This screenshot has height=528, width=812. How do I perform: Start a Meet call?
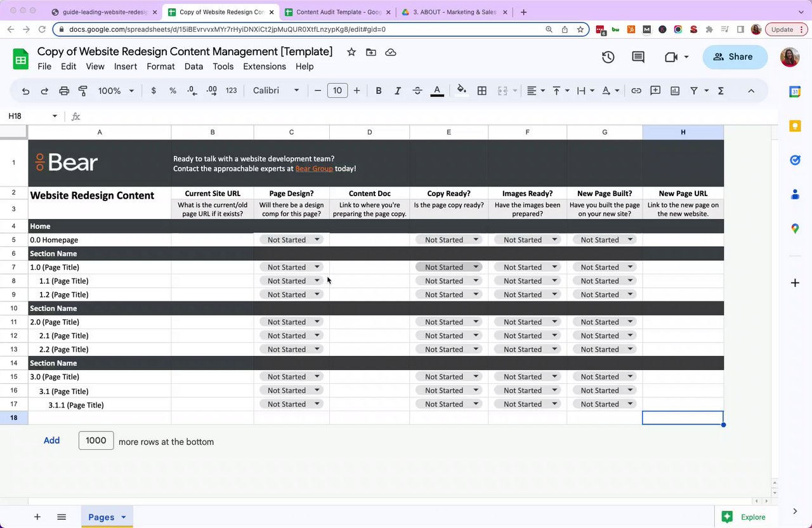[676, 57]
